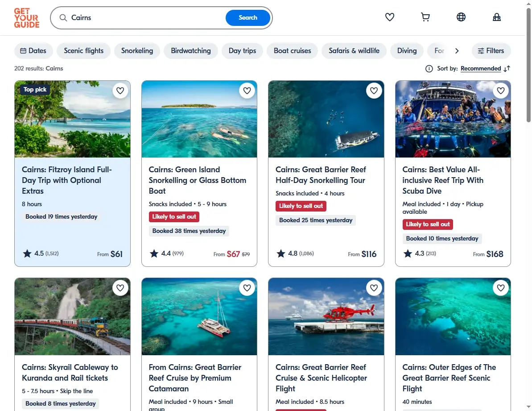The image size is (532, 411).
Task: Click the 'From $61' price
Action: (x=110, y=254)
